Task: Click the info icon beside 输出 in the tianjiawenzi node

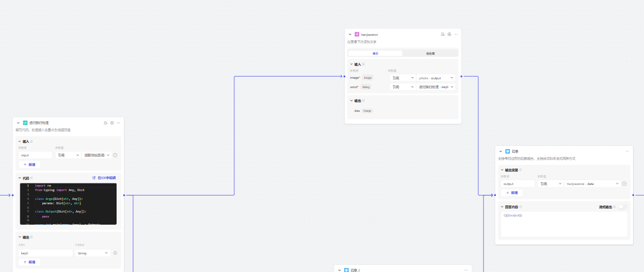Action: [363, 100]
